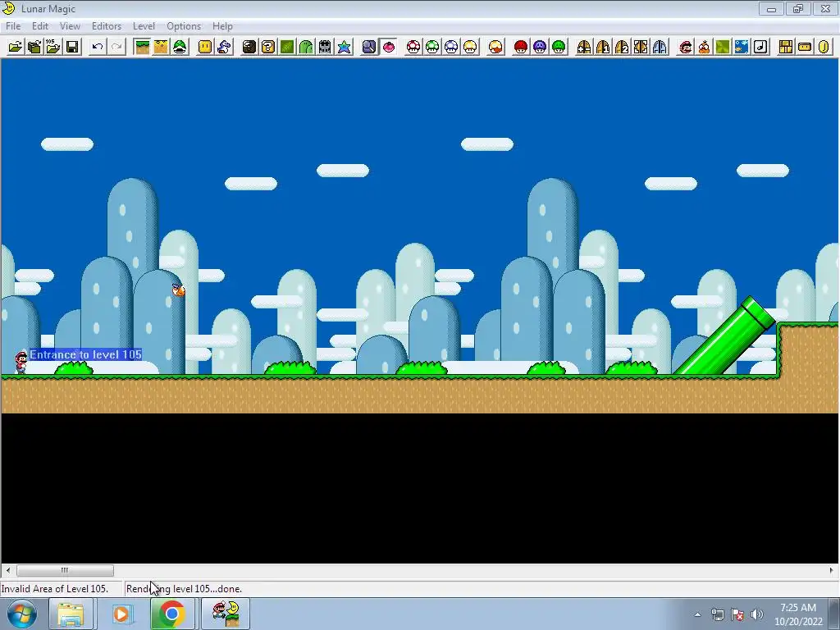Click the green leaf tile icon
The width and height of the screenshot is (840, 630).
click(x=287, y=47)
